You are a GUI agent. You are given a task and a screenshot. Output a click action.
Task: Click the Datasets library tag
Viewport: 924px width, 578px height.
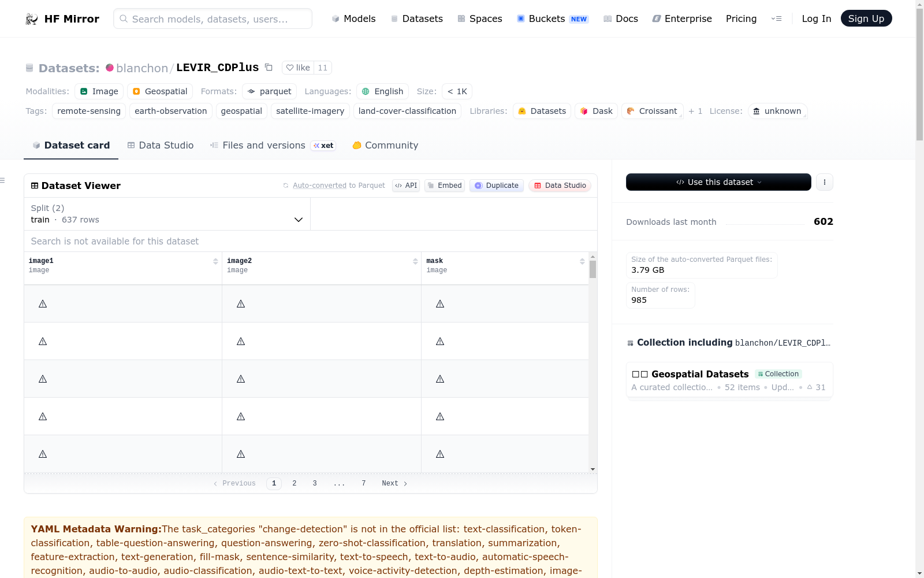(x=542, y=111)
